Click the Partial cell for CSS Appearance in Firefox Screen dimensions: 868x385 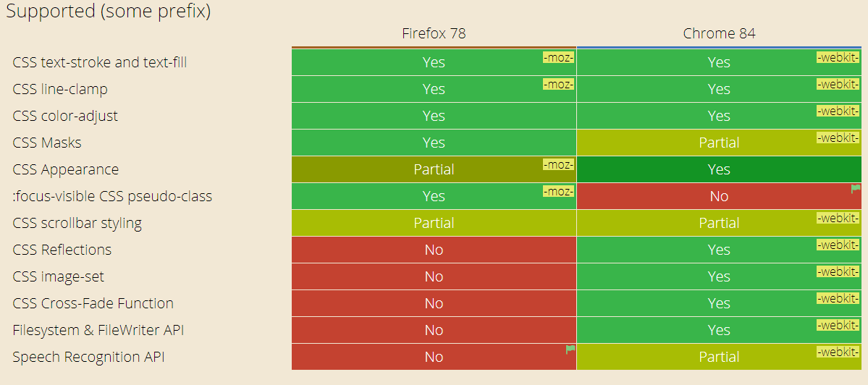[x=434, y=169]
